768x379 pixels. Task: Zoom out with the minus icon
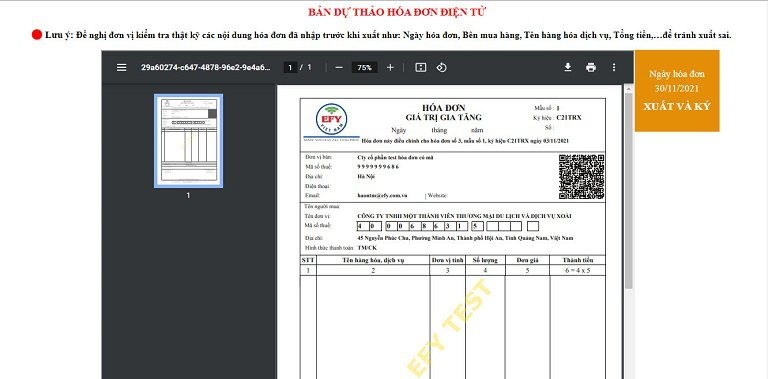pos(339,68)
